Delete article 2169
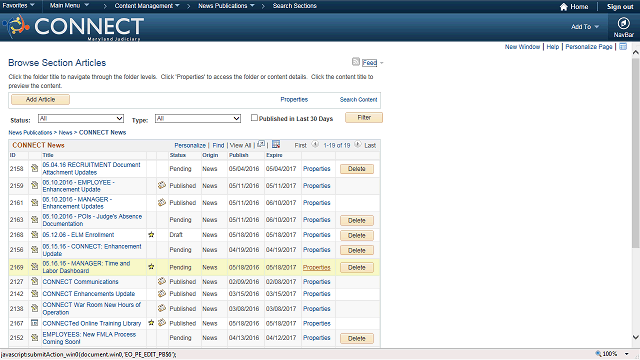The width and height of the screenshot is (640, 360). click(357, 267)
